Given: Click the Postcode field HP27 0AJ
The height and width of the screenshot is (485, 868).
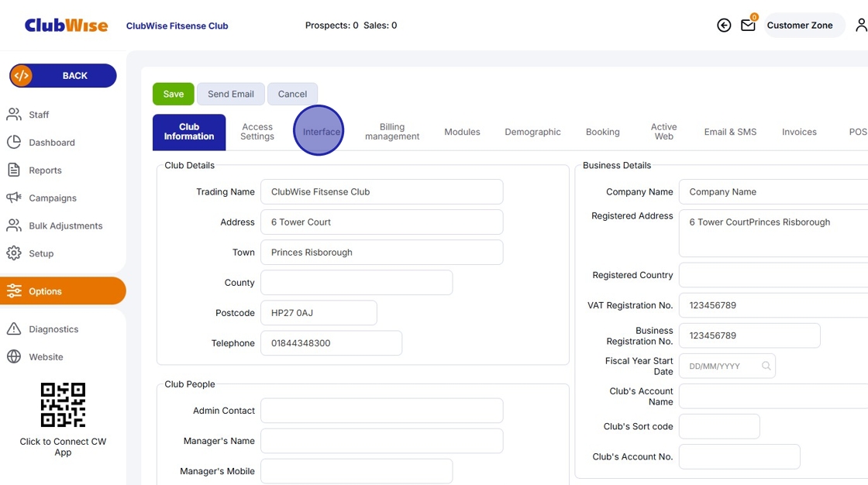Looking at the screenshot, I should (319, 313).
